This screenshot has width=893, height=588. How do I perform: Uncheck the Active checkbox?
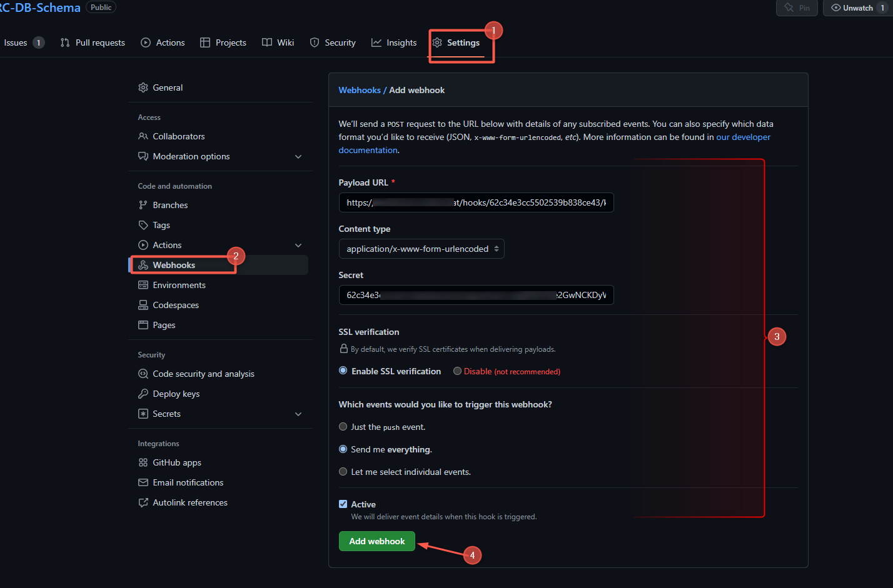click(343, 504)
